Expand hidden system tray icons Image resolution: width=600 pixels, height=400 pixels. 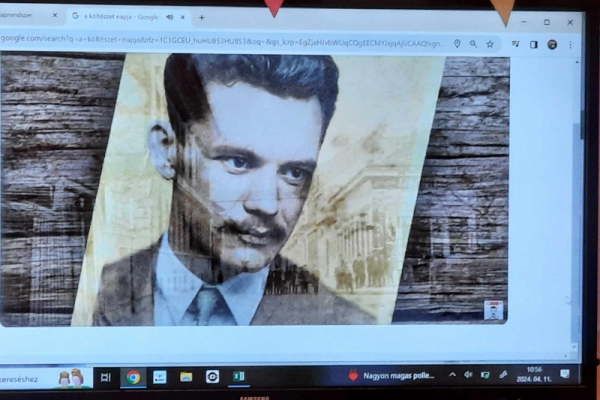452,375
